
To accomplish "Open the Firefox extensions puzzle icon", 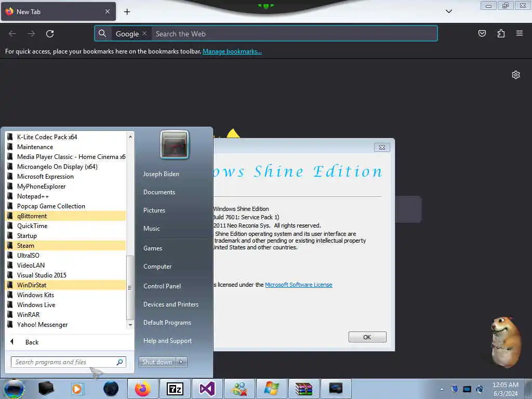I will (501, 33).
